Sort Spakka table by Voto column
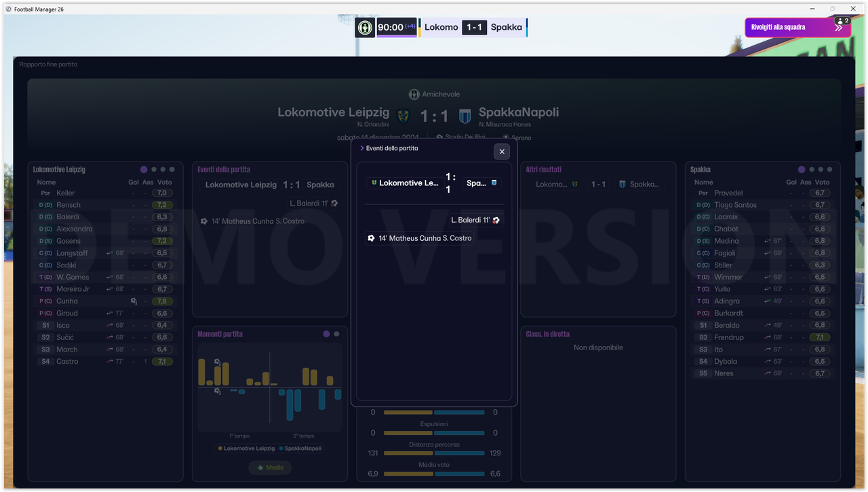Viewport: 868px width, 492px height. (822, 183)
